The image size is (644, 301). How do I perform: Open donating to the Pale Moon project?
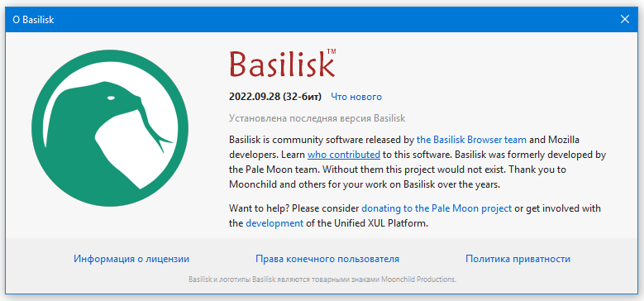point(436,208)
